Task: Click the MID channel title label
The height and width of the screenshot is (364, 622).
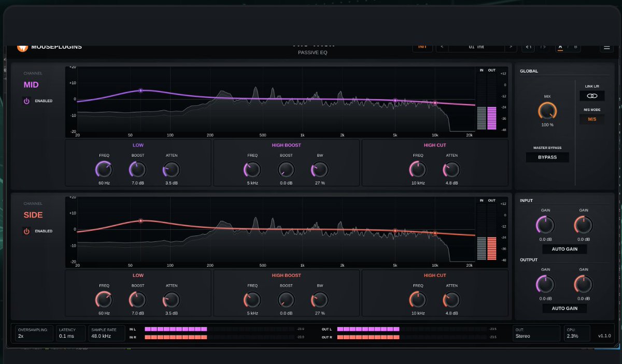Action: 31,85
